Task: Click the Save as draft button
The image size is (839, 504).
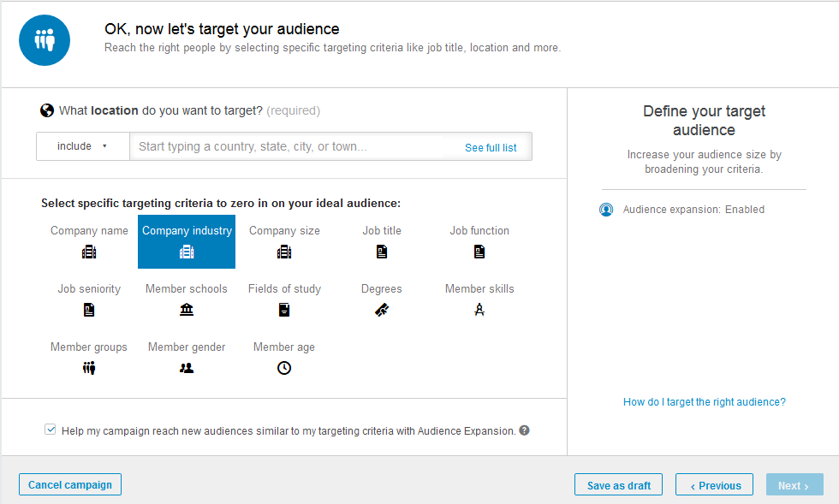Action: [x=618, y=483]
